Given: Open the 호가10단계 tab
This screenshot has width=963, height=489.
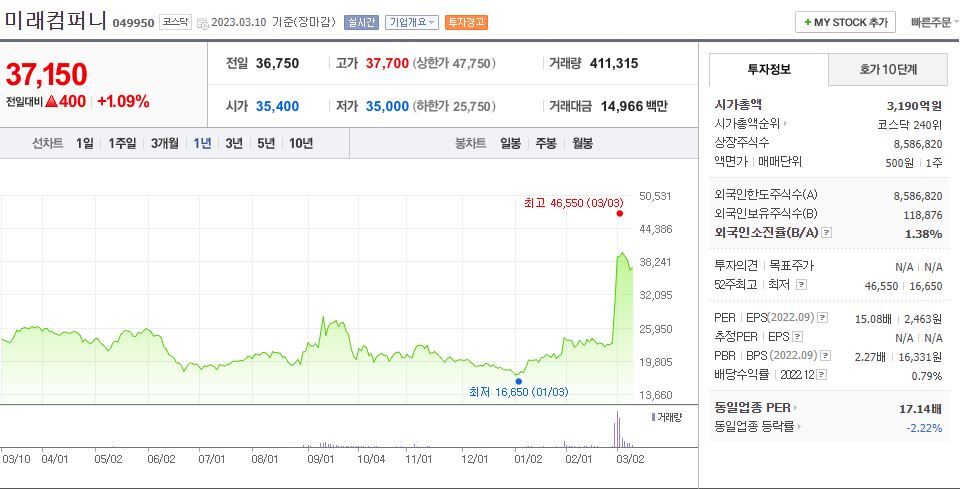Looking at the screenshot, I should click(x=888, y=69).
